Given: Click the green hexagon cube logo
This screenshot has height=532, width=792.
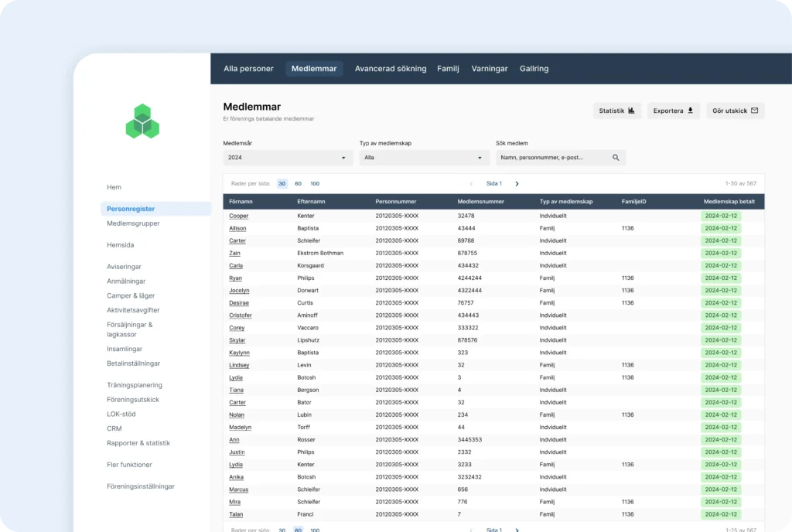Looking at the screenshot, I should coord(142,121).
